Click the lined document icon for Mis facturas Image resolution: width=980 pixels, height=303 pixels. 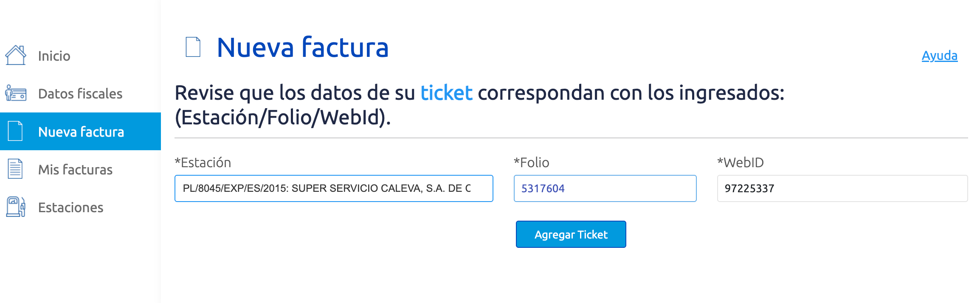click(x=15, y=169)
